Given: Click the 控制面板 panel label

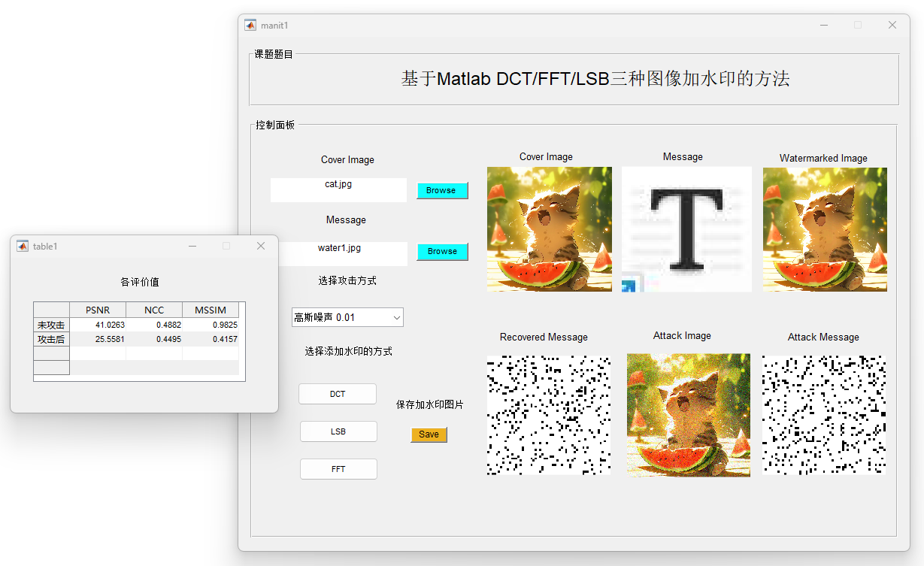Looking at the screenshot, I should [275, 125].
